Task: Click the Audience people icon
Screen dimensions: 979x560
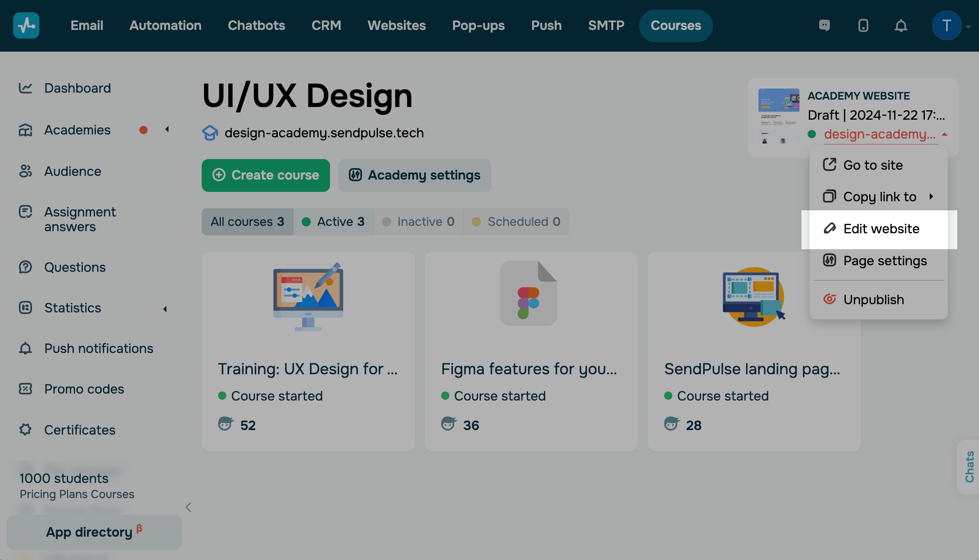Action: coord(25,171)
